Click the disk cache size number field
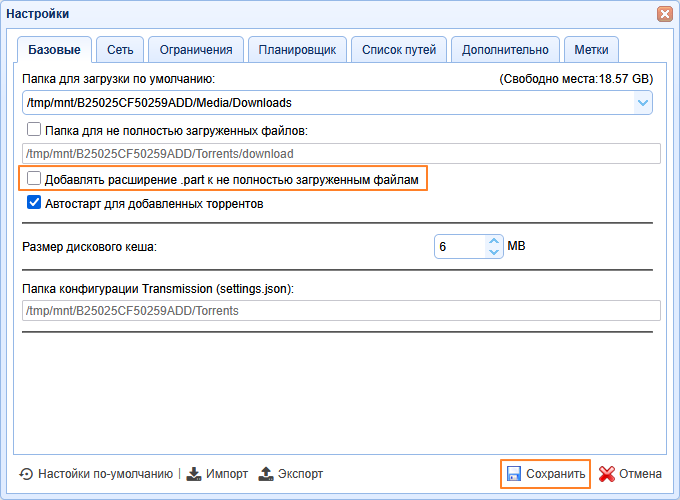680x500 pixels. pos(458,246)
